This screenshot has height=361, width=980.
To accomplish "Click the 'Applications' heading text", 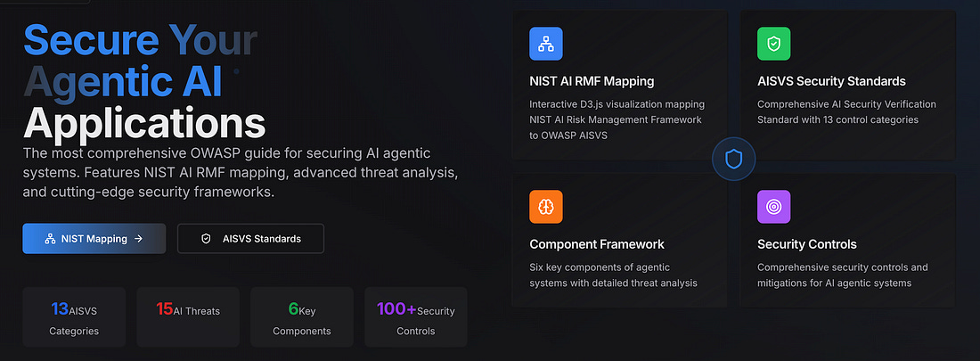I will click(x=144, y=124).
